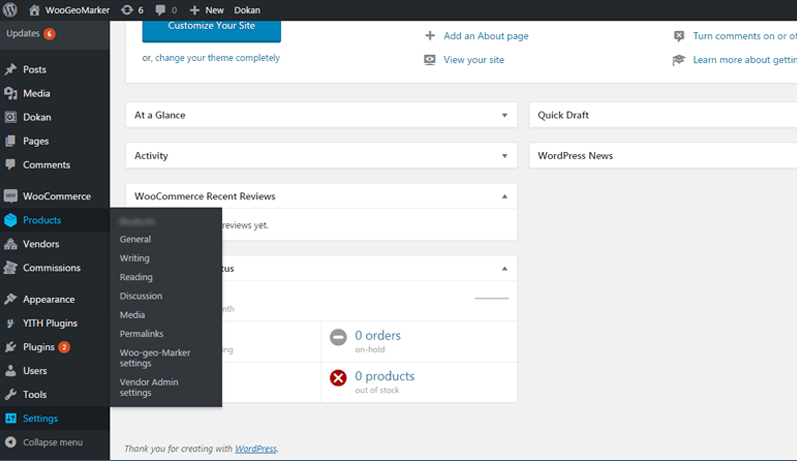Click the Pages sidebar icon
Screen dimensions: 797x461
[x=11, y=141]
